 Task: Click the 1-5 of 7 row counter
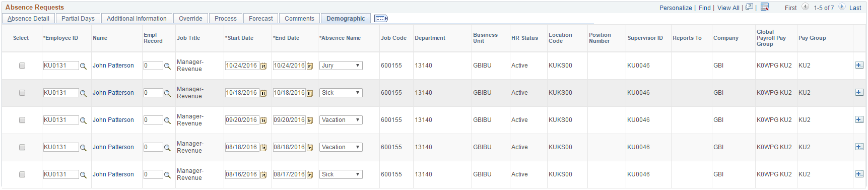coord(824,8)
